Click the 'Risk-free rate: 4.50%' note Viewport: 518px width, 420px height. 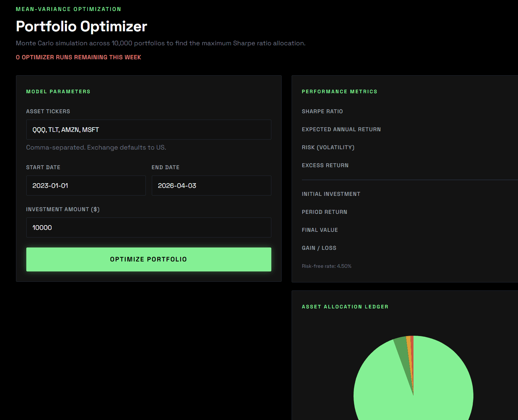(327, 266)
